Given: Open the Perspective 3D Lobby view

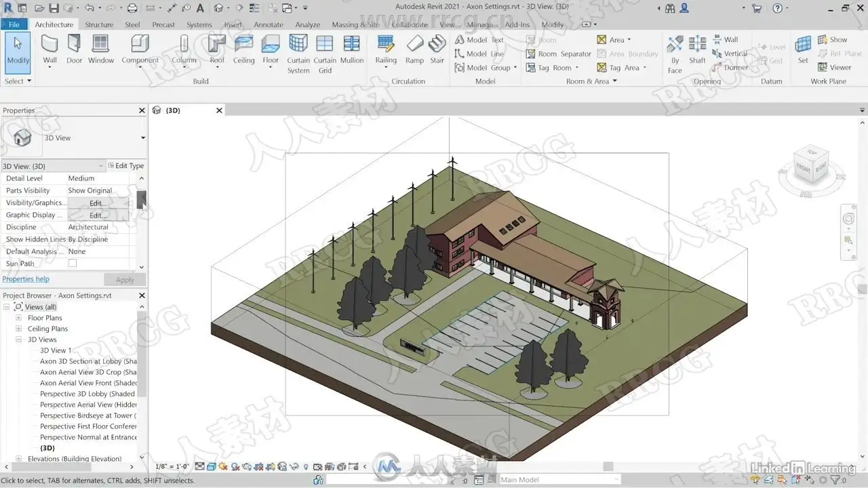Looking at the screenshot, I should 87,394.
